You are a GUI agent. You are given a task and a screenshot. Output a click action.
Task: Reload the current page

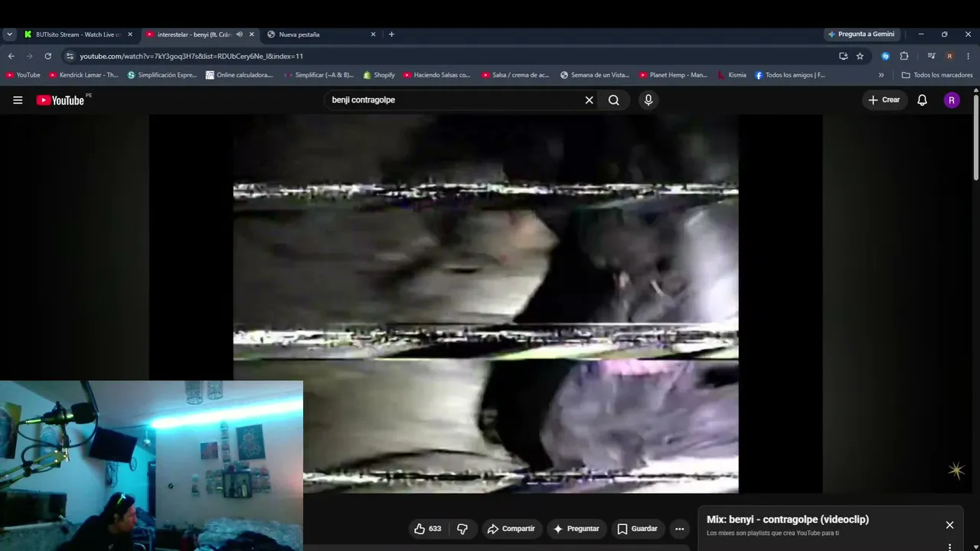coord(47,56)
